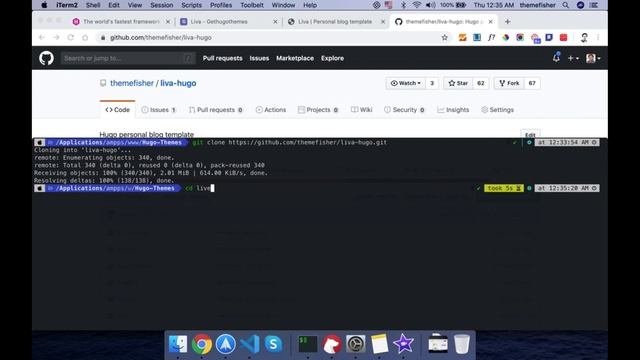Open the themefisher owner link
Viewport: 640px width, 360px height.
pos(132,83)
